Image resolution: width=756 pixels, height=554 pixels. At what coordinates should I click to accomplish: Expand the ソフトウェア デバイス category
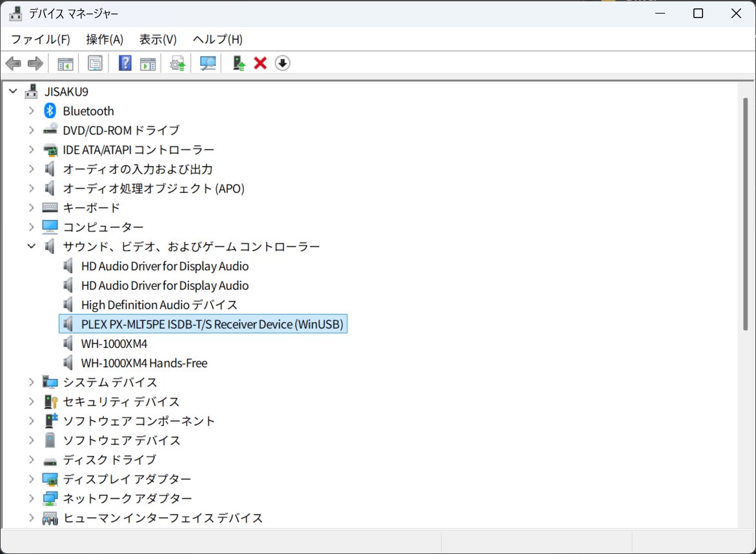pyautogui.click(x=32, y=440)
